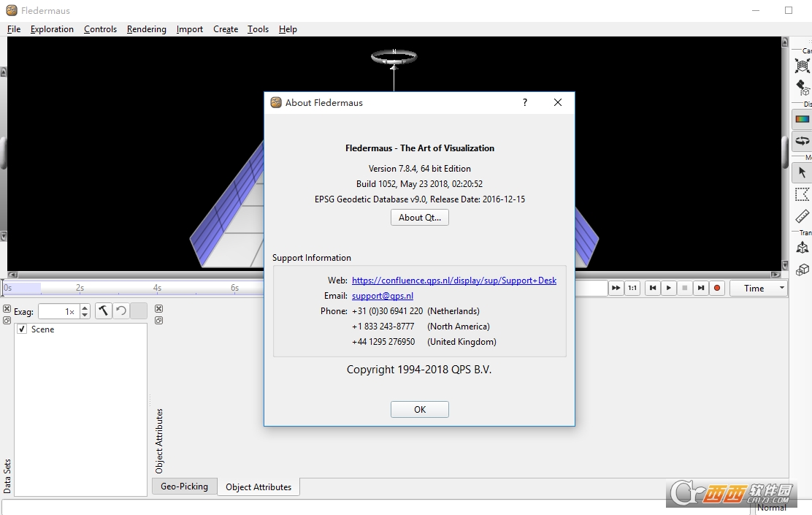Open the Create menu
Image resolution: width=812 pixels, height=515 pixels.
pos(226,29)
